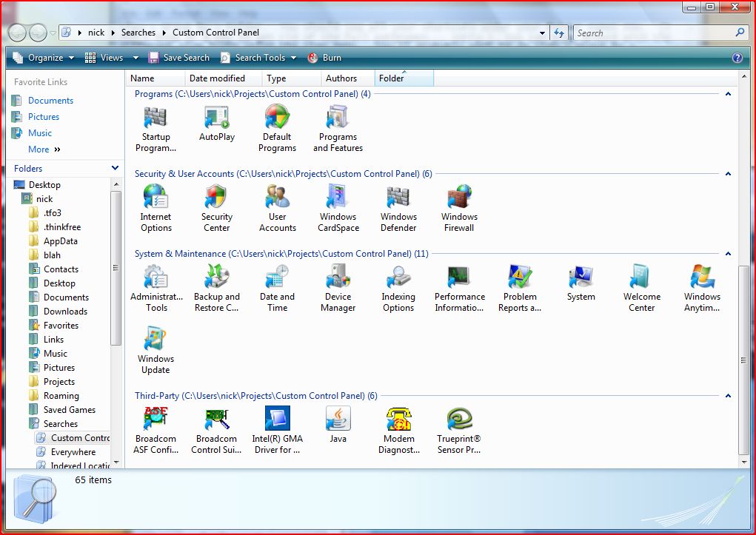The image size is (756, 535).
Task: Select the Everywhere saved search
Action: (x=73, y=452)
